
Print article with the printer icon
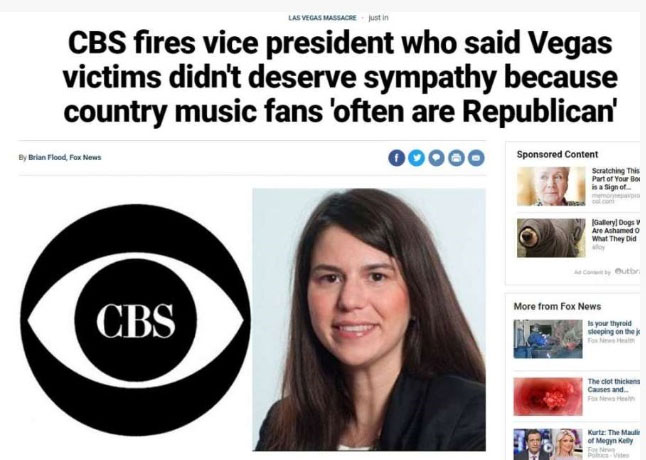coord(456,158)
